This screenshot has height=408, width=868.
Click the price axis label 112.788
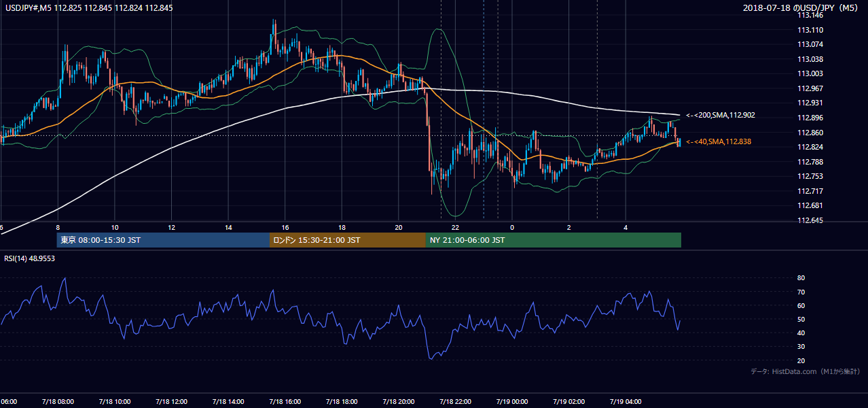click(810, 162)
